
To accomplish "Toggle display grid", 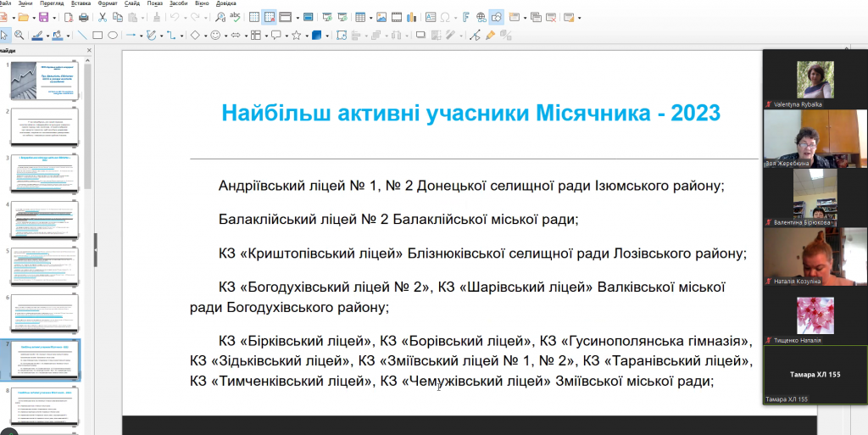I will coord(254,18).
